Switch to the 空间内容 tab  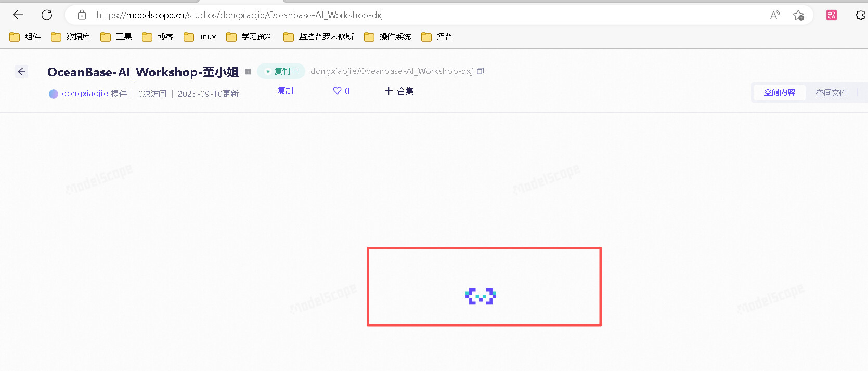[x=779, y=92]
